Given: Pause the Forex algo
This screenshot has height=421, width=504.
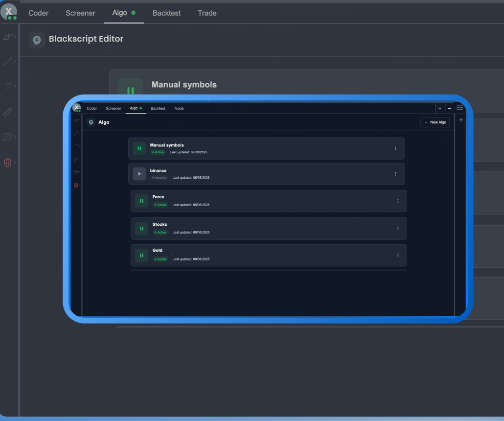Looking at the screenshot, I should (142, 201).
